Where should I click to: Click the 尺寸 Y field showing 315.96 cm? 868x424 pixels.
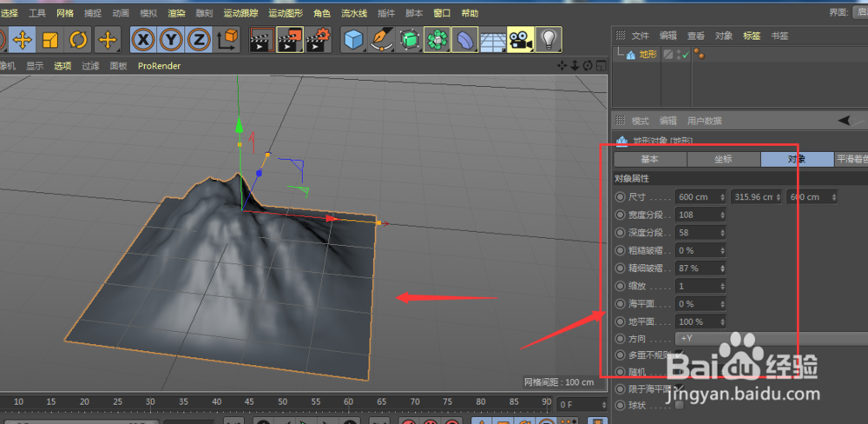[756, 196]
